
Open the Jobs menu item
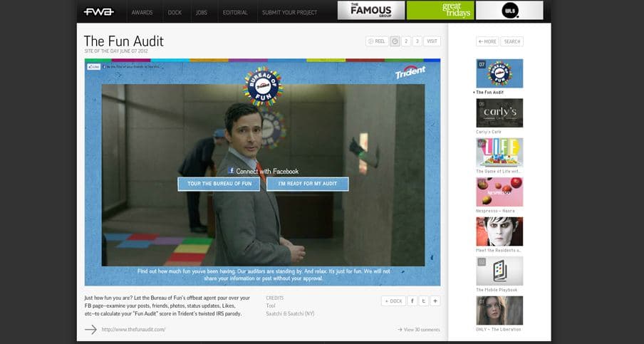(x=202, y=12)
